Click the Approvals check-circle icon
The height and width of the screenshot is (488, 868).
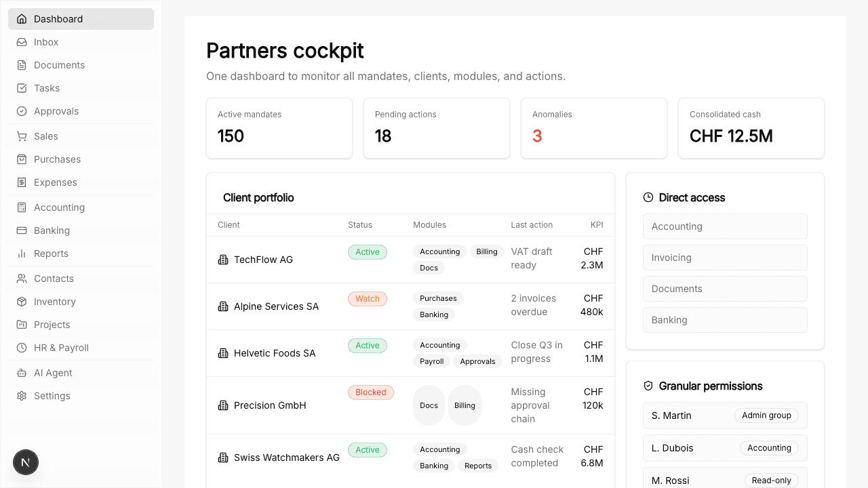pyautogui.click(x=22, y=111)
